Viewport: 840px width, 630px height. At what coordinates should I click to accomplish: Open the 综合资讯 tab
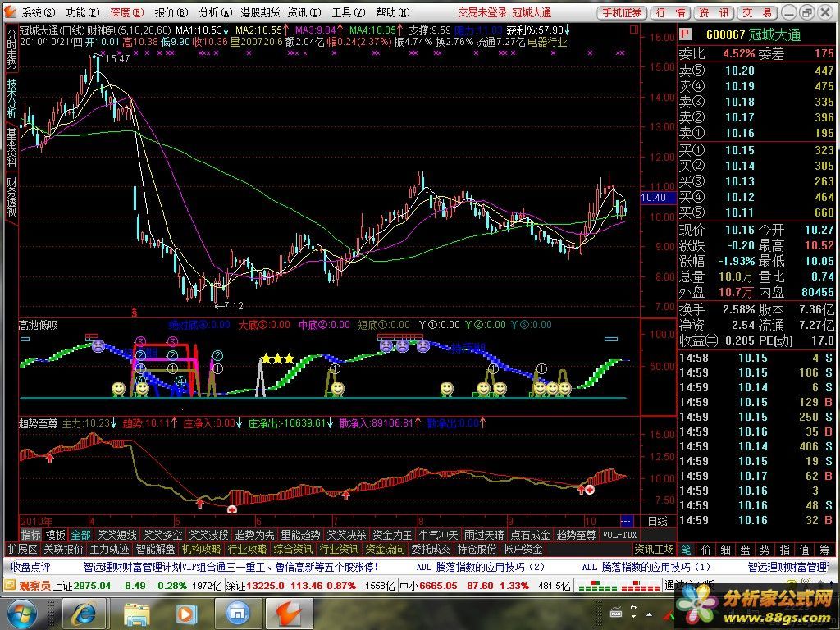coord(293,549)
